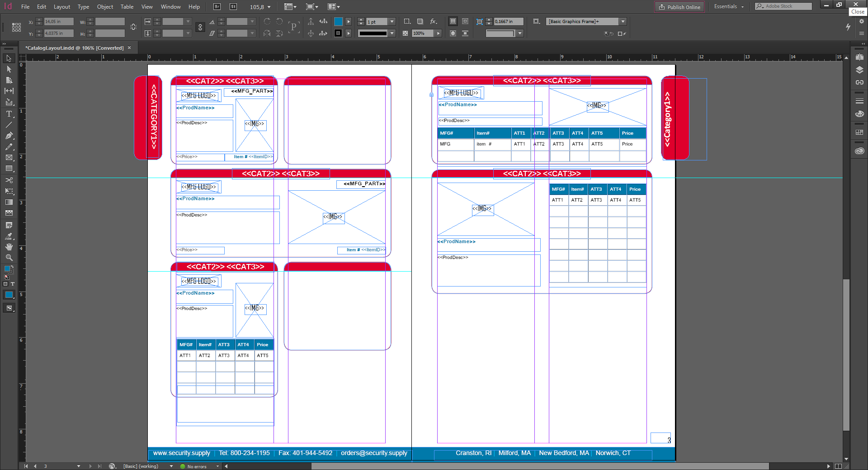Open the Object menu
The height and width of the screenshot is (470, 868).
coord(105,7)
